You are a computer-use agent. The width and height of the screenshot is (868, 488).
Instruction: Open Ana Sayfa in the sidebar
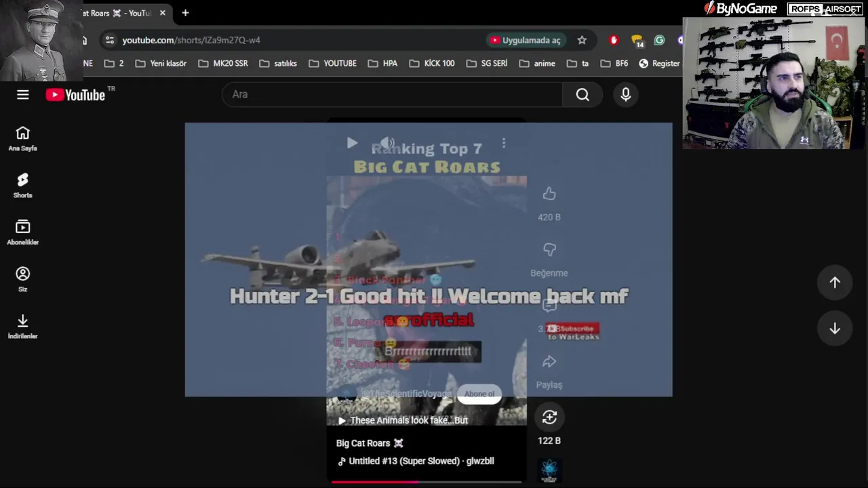[22, 138]
